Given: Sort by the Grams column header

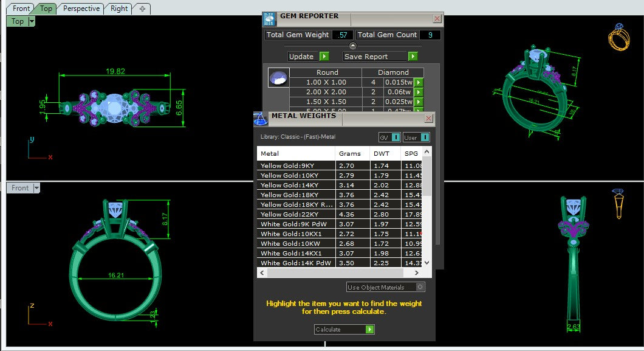Looking at the screenshot, I should (x=352, y=153).
